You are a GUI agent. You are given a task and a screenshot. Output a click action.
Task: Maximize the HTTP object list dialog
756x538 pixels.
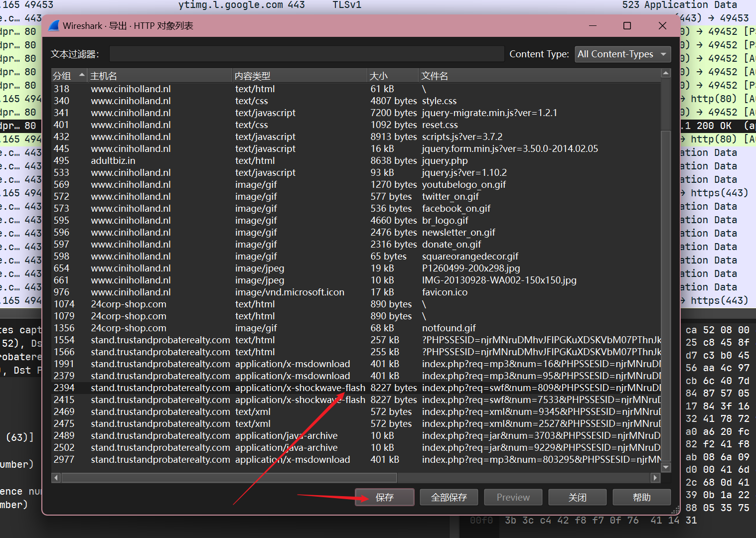pos(627,26)
